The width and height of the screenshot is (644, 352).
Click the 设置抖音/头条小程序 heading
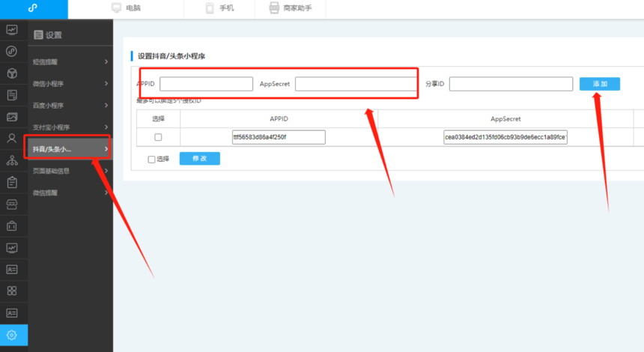pyautogui.click(x=171, y=56)
